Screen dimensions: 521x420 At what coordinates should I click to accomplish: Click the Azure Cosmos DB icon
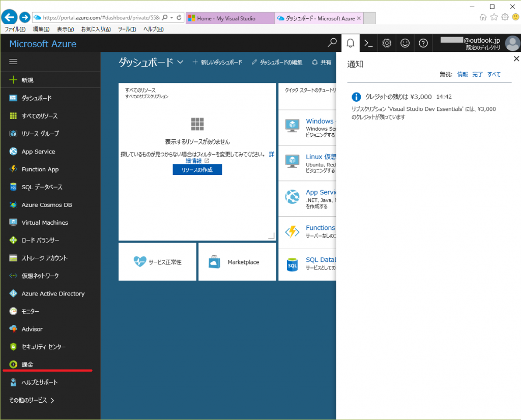coord(13,204)
